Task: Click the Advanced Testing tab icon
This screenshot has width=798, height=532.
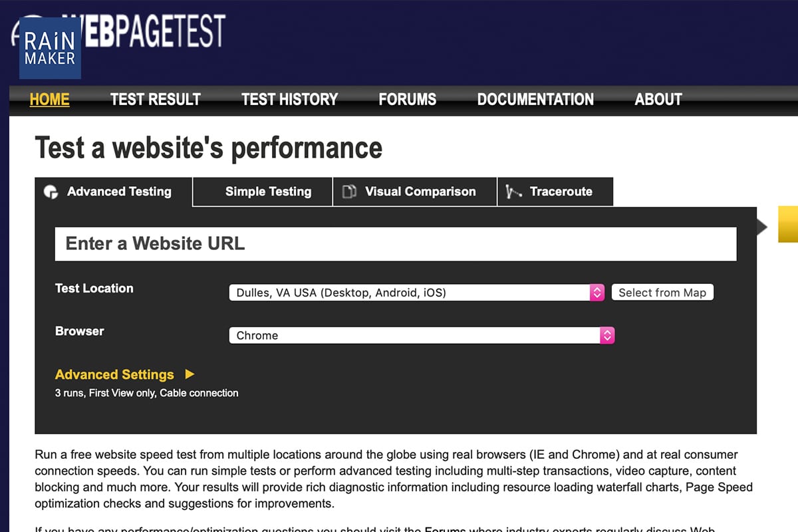Action: pos(51,192)
